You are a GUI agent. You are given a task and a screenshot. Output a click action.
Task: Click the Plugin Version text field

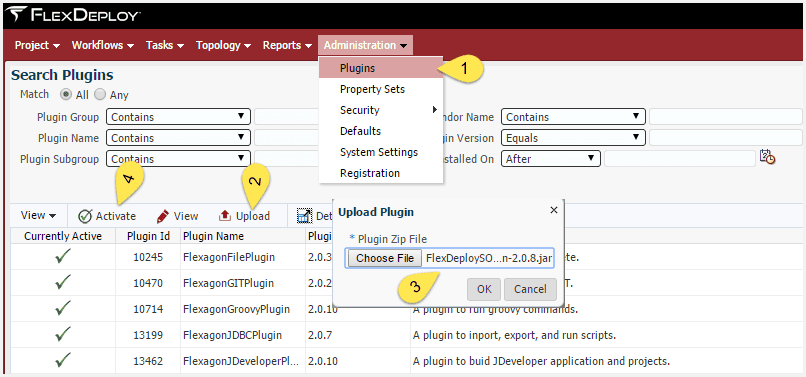click(x=725, y=138)
